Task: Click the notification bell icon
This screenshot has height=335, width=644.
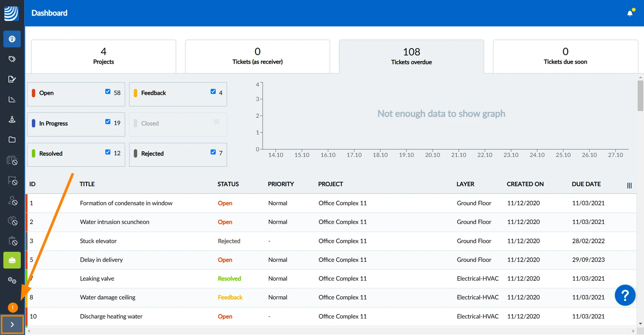Action: pyautogui.click(x=630, y=13)
